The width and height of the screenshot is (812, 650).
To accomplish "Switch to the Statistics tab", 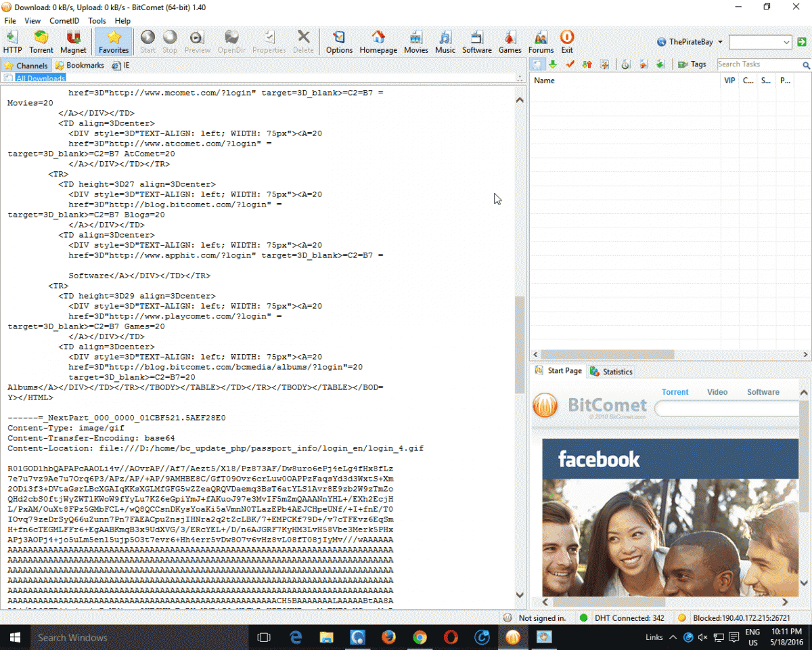I will click(x=612, y=371).
